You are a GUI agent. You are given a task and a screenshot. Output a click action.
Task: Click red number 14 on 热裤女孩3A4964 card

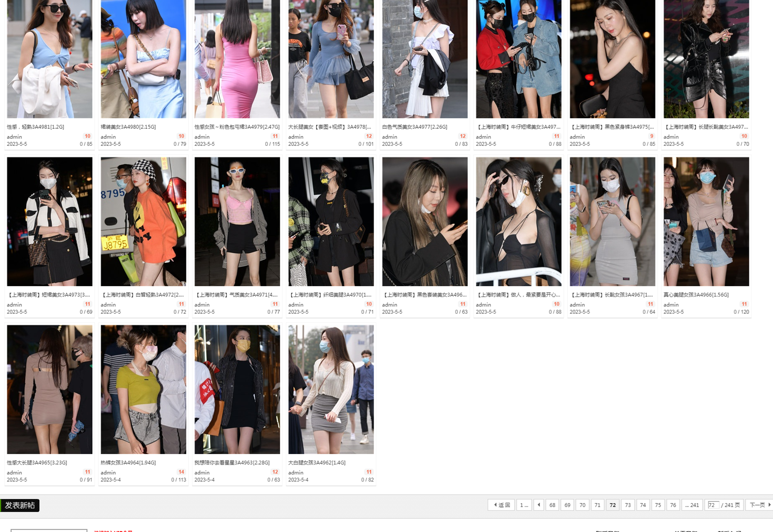(x=181, y=472)
